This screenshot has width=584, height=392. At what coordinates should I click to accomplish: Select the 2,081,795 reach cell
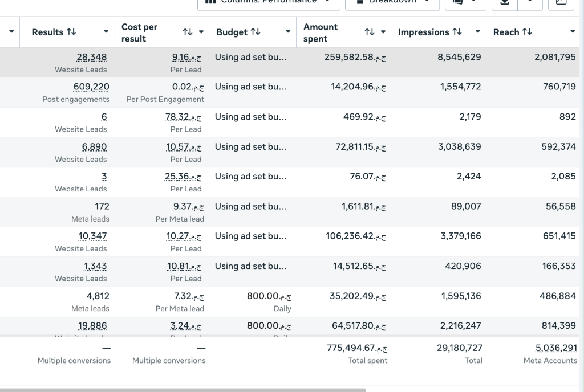(555, 58)
